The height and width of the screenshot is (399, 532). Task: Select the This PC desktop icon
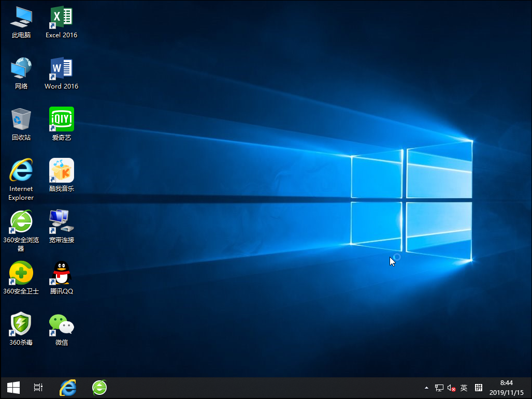click(x=21, y=18)
